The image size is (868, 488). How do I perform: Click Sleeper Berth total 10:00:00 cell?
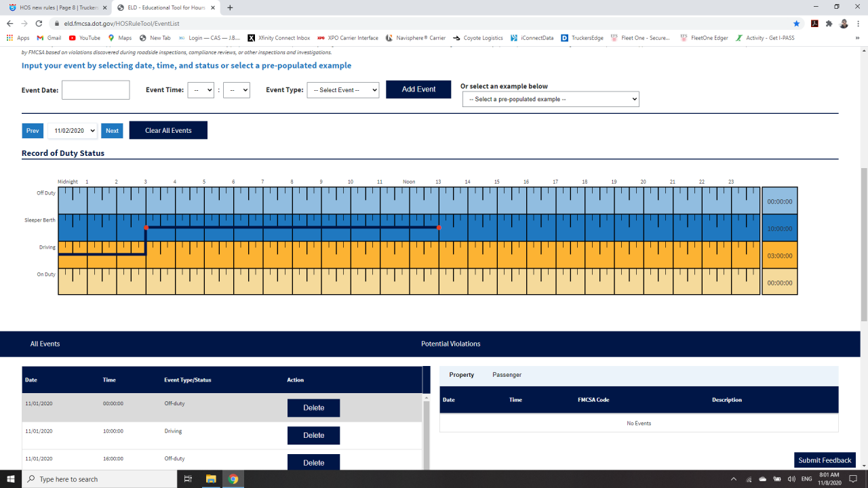click(780, 229)
